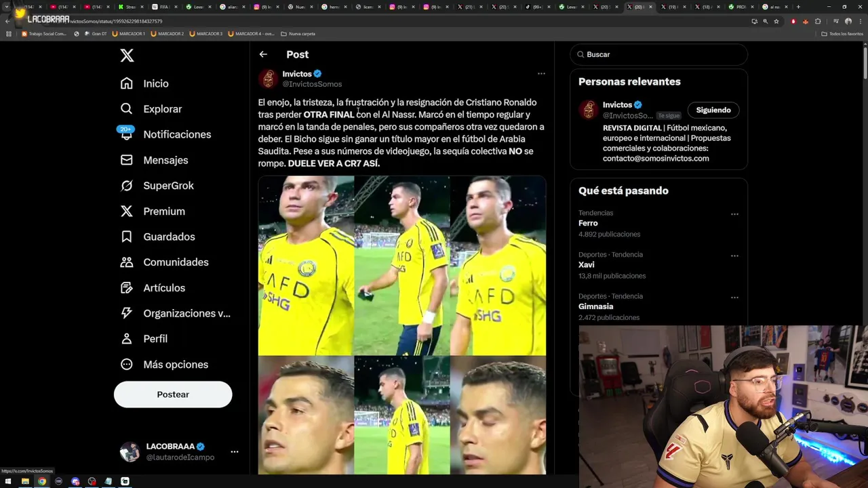Open more options for Ferro trend
868x488 pixels.
tap(734, 214)
